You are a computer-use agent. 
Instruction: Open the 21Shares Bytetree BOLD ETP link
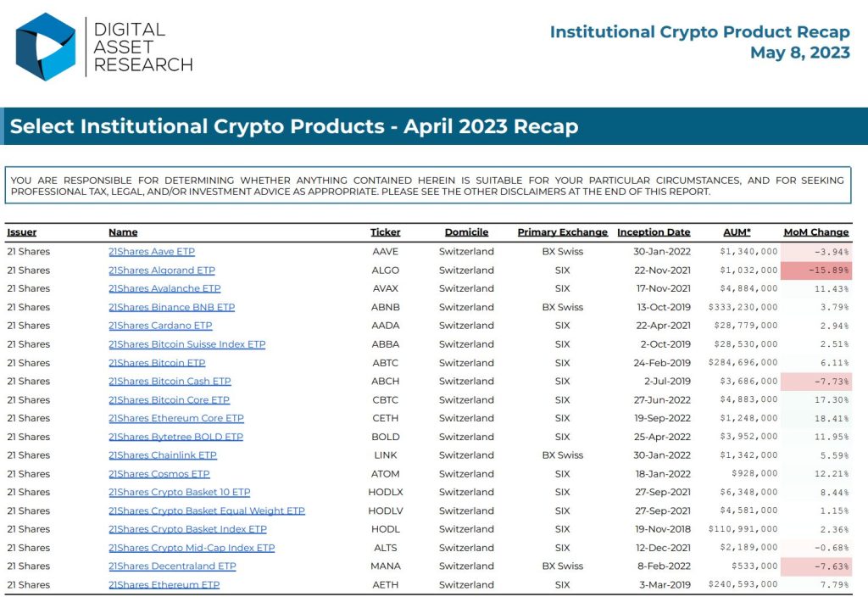coord(176,437)
